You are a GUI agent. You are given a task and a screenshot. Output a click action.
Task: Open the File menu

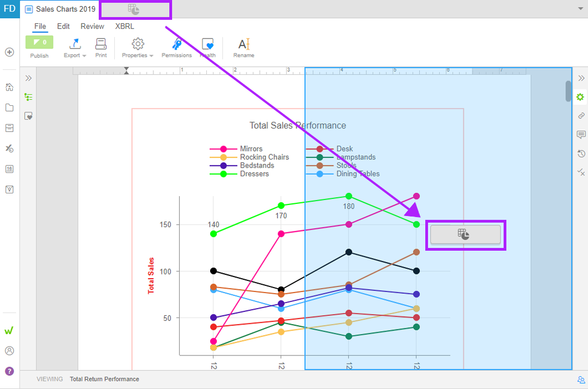40,26
